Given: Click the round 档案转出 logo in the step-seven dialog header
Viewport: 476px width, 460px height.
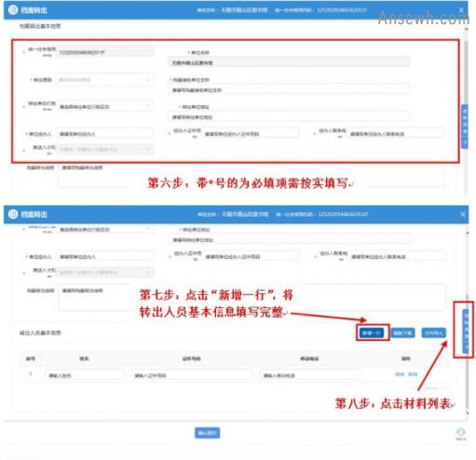Looking at the screenshot, I should point(13,214).
